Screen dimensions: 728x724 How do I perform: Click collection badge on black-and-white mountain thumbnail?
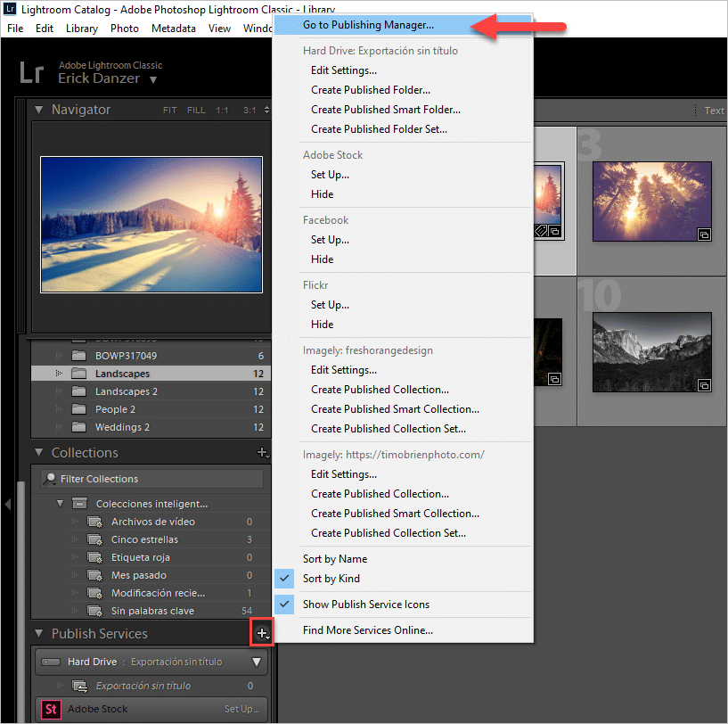pos(704,385)
